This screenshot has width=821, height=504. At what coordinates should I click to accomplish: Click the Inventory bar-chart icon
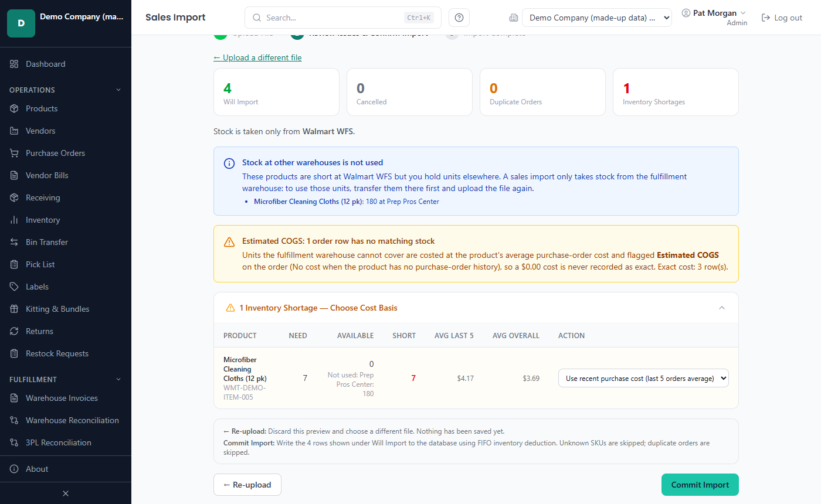tap(15, 220)
